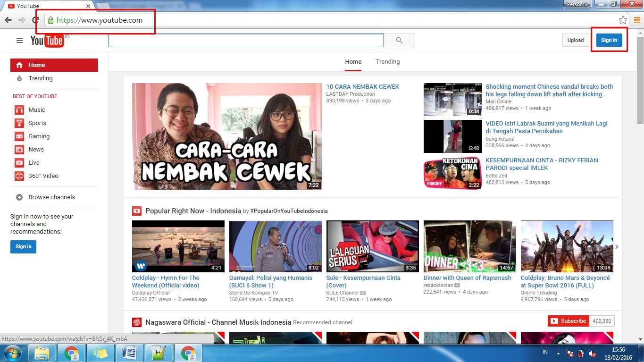644x362 pixels.
Task: Sign in using the top-right button
Action: tap(609, 40)
